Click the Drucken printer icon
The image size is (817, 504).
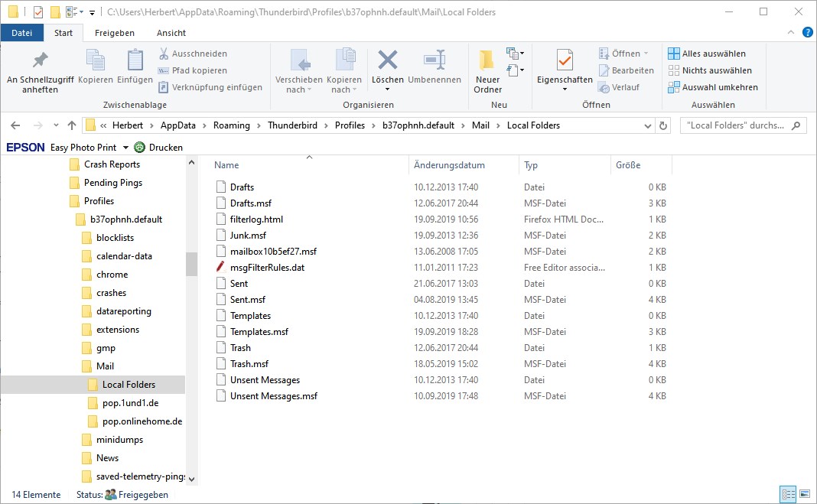pos(140,147)
